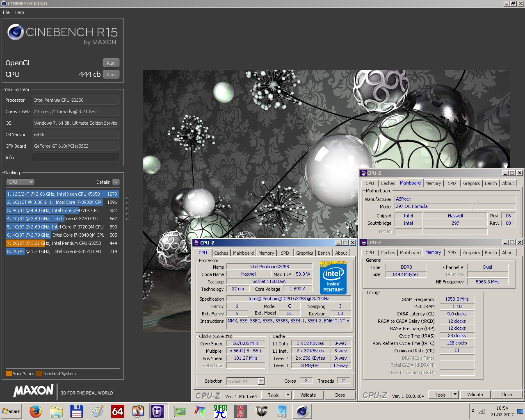The width and height of the screenshot is (525, 420).
Task: Click the Z97 OC Formula model field
Action: point(433,206)
